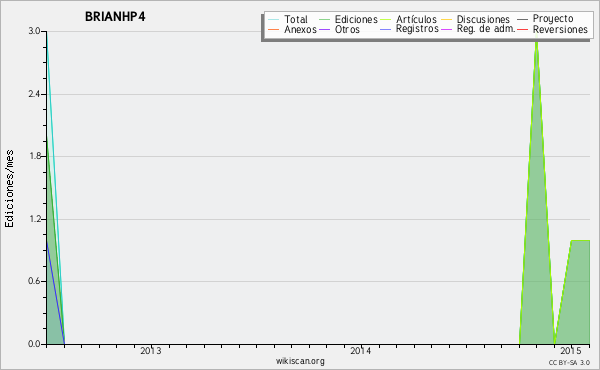Click the Ediciones/mes axis label

(x=9, y=189)
